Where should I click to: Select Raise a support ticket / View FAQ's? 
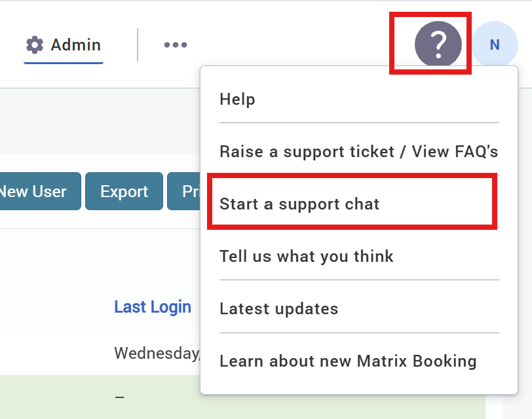coord(358,152)
